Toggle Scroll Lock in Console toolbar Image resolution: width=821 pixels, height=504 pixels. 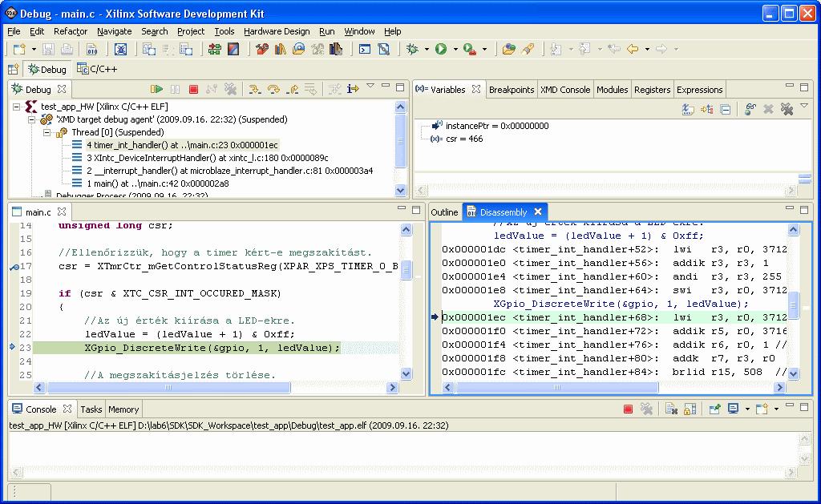pos(690,409)
